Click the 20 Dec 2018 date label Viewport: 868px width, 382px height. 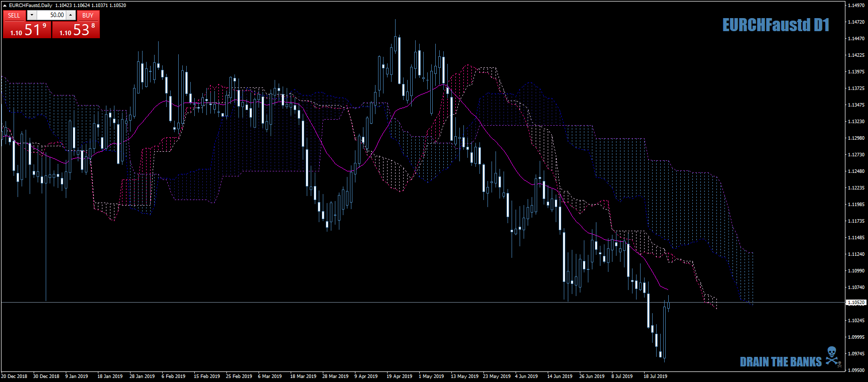click(14, 376)
